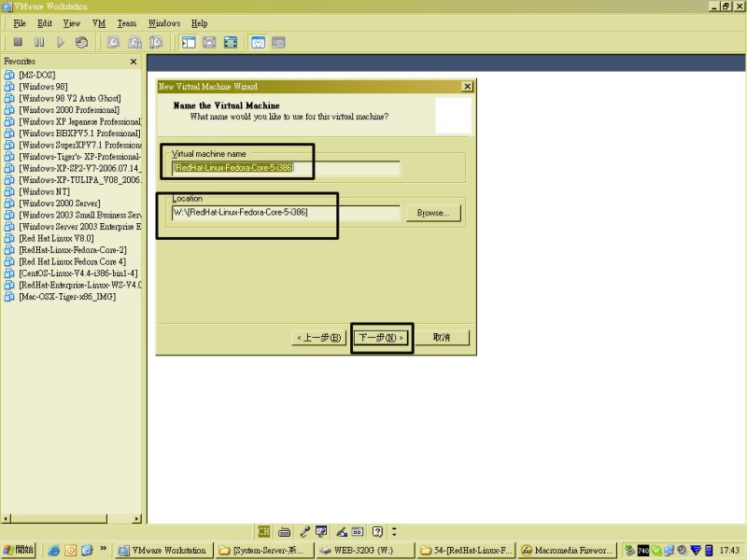Click the 取消 cancel button
The height and width of the screenshot is (560, 747).
coord(442,338)
